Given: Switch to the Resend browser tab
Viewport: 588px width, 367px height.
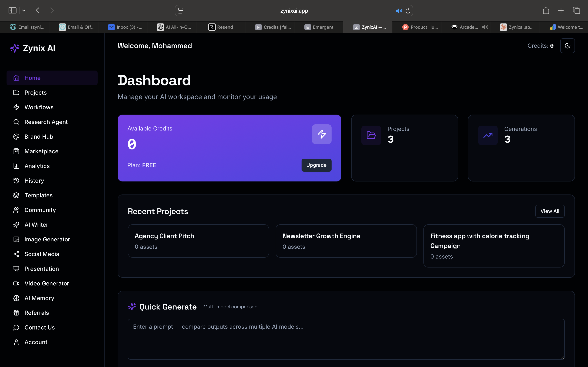Looking at the screenshot, I should (x=221, y=27).
